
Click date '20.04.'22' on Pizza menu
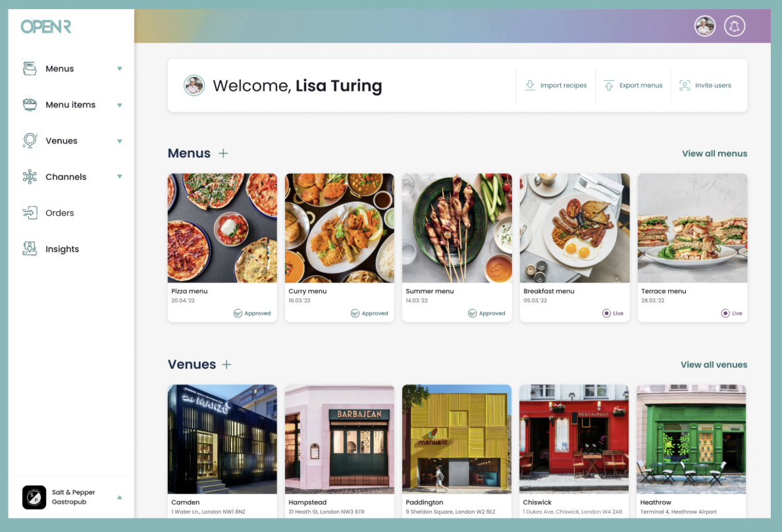coord(183,300)
